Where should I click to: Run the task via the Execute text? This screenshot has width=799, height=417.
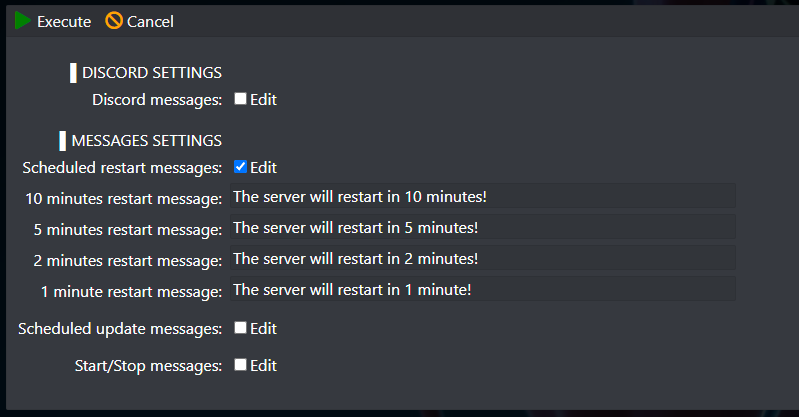pos(64,21)
